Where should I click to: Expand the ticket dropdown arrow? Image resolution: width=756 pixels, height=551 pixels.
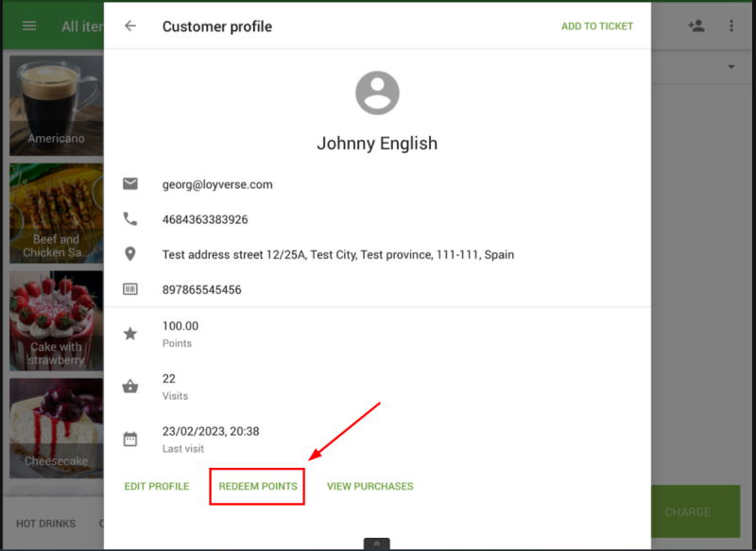(x=731, y=67)
